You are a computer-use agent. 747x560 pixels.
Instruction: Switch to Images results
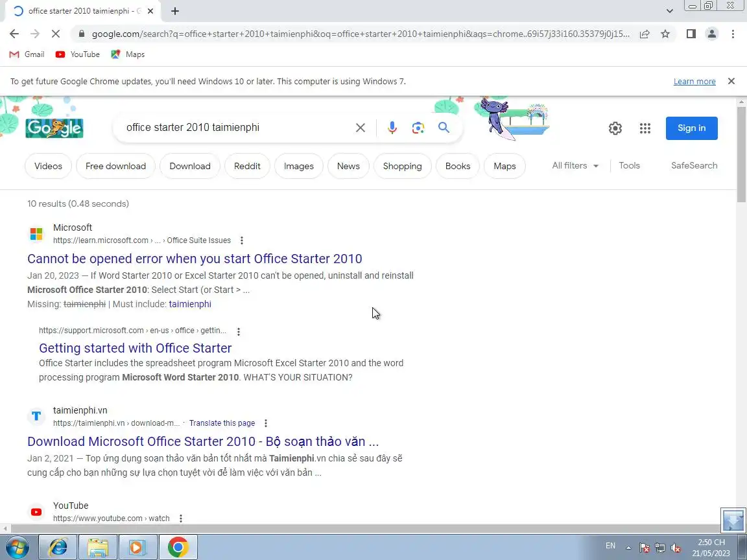[299, 166]
